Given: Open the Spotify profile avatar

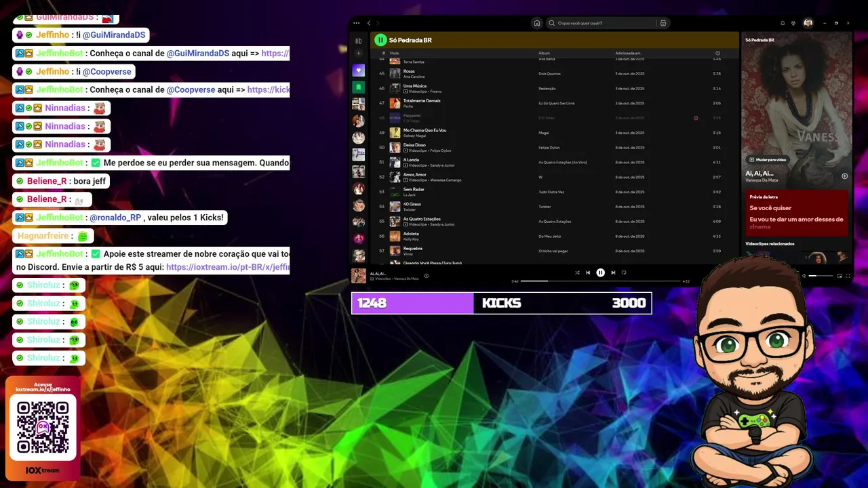Looking at the screenshot, I should pos(808,23).
